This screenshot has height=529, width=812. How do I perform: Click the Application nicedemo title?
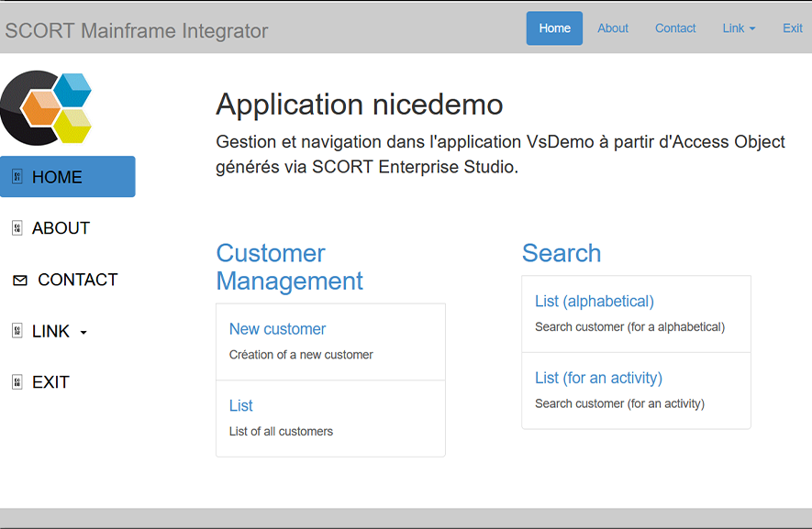[360, 104]
